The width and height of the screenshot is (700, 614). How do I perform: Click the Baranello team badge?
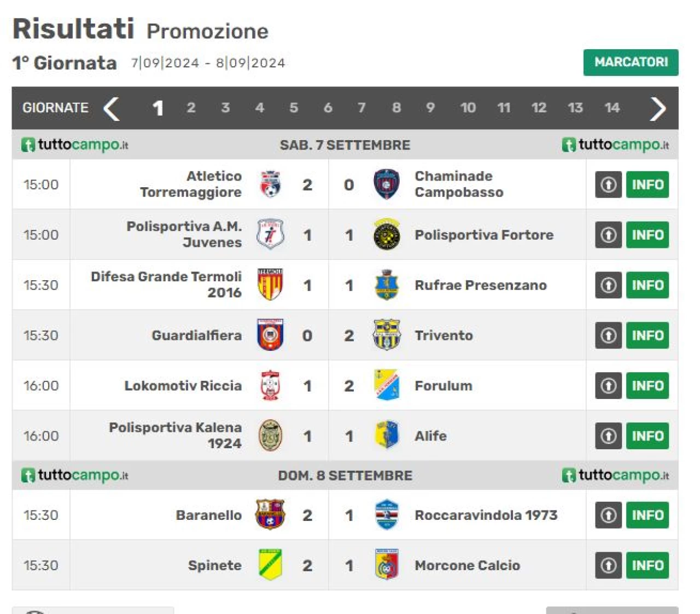pyautogui.click(x=270, y=514)
